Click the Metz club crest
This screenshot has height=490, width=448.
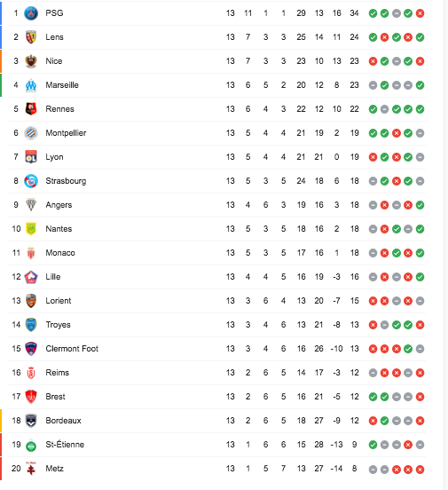coord(31,469)
